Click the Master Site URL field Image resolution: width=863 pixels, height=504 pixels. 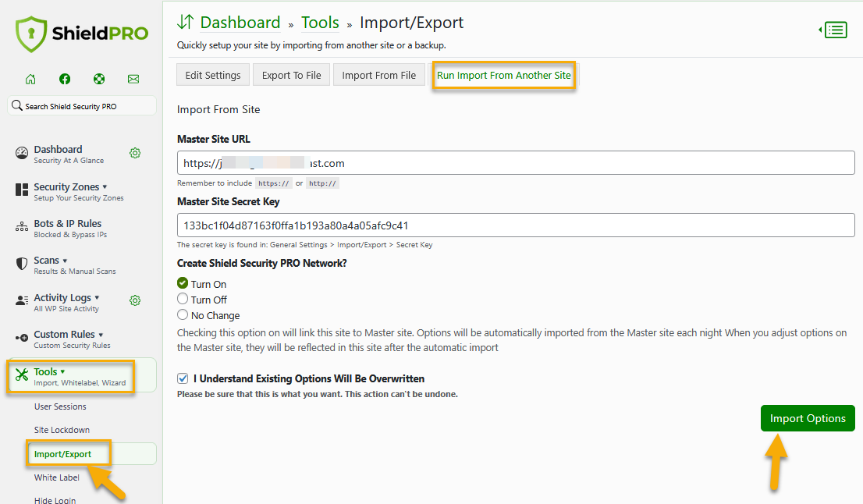coord(516,163)
